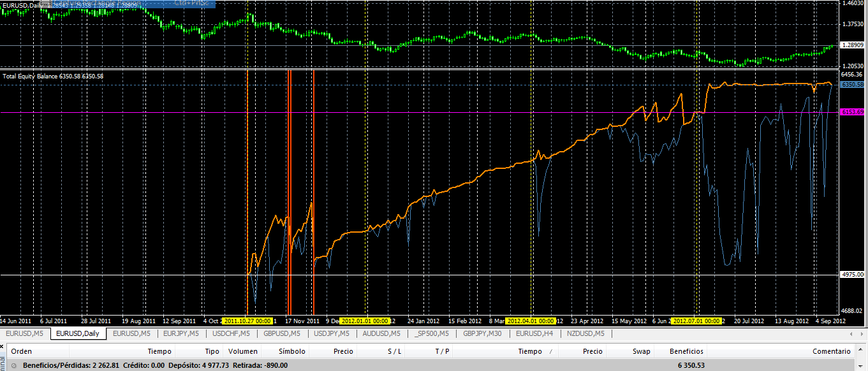Click the 4975.00 level label on axis
This screenshot has width=868, height=371.
[853, 275]
